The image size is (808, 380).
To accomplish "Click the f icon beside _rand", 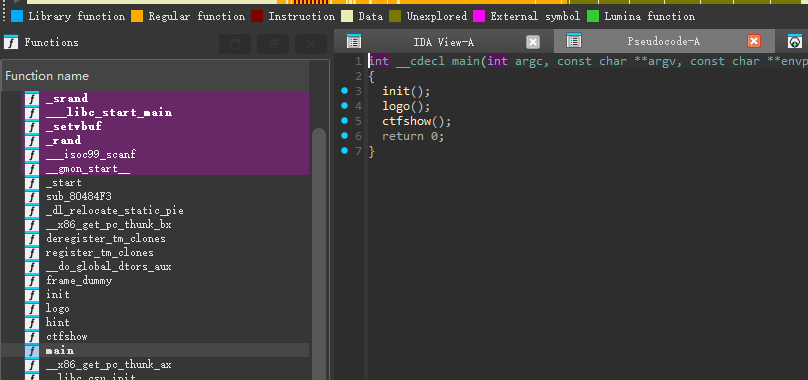I will click(x=32, y=140).
